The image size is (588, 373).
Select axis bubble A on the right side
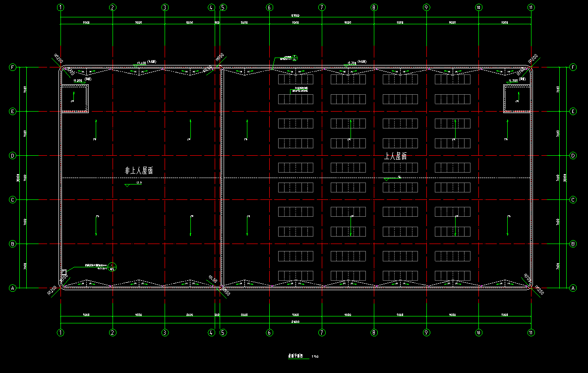coord(573,288)
